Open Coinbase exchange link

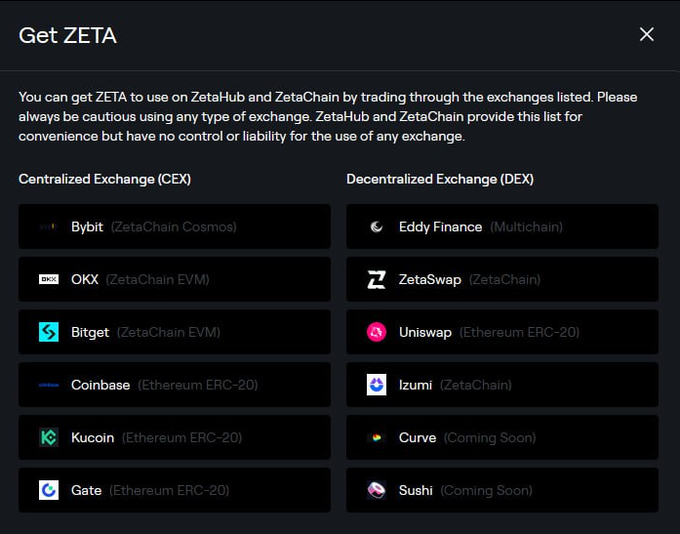(x=174, y=385)
